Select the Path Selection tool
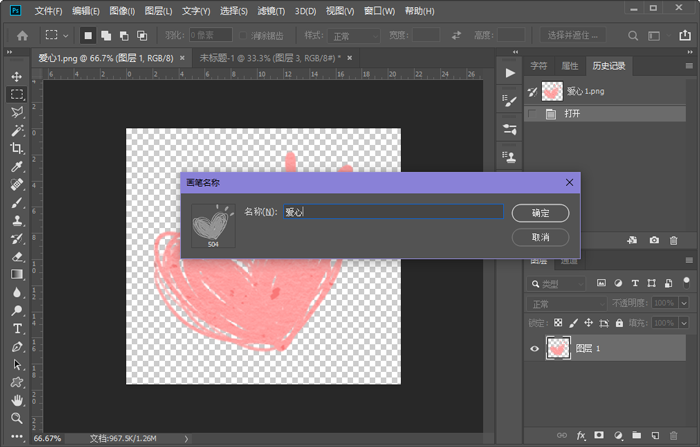 (17, 364)
